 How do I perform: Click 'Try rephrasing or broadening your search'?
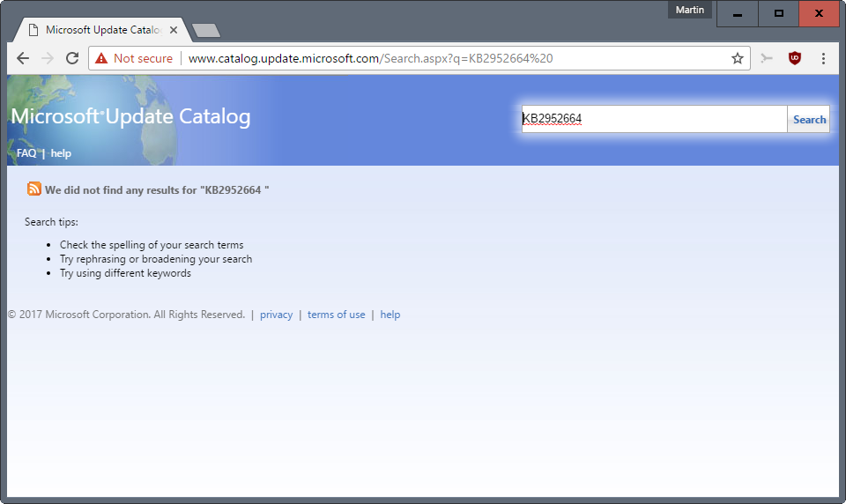point(156,259)
